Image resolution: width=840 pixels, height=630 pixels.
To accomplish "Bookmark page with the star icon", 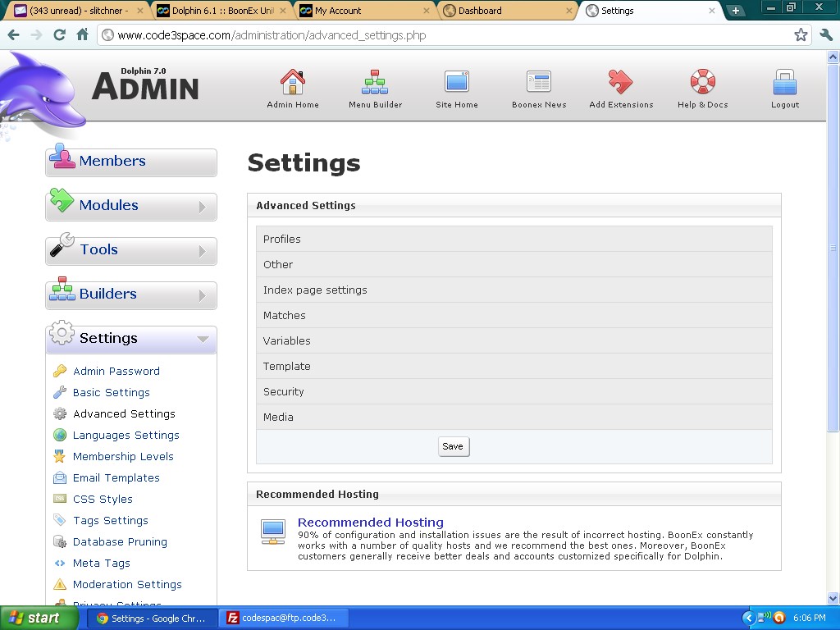I will click(x=801, y=35).
